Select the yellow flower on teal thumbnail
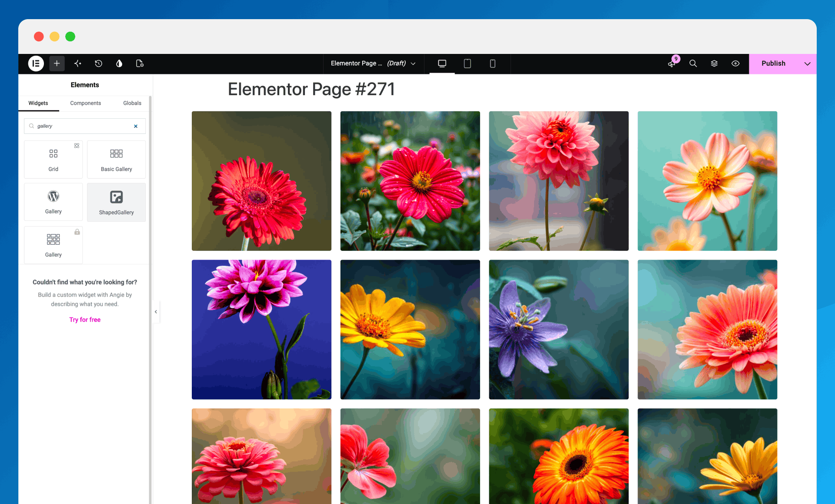 pyautogui.click(x=410, y=330)
